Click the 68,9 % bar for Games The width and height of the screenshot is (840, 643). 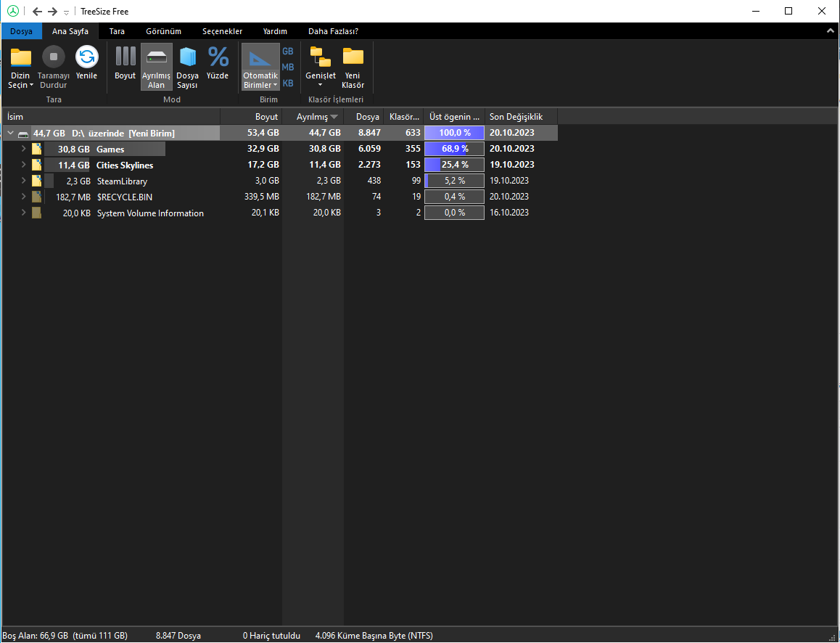click(454, 149)
